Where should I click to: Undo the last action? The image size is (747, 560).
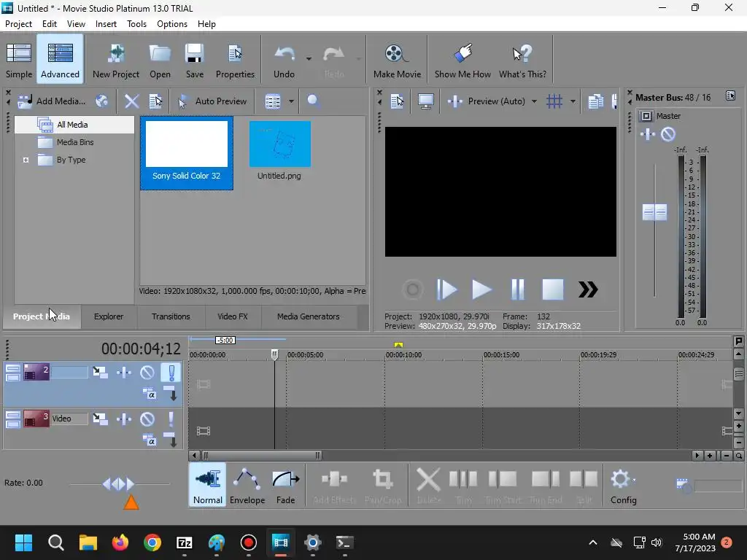284,61
